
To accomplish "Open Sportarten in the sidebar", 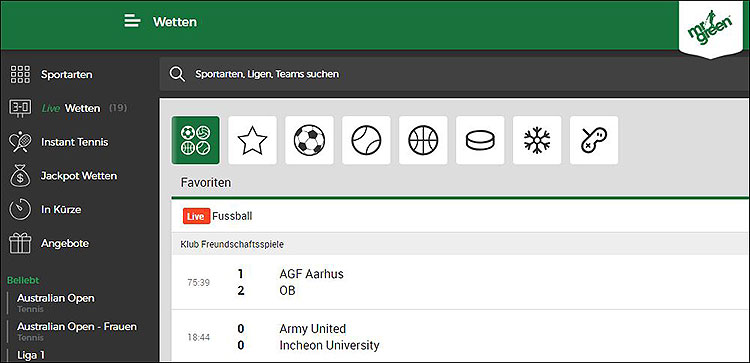I will (66, 75).
